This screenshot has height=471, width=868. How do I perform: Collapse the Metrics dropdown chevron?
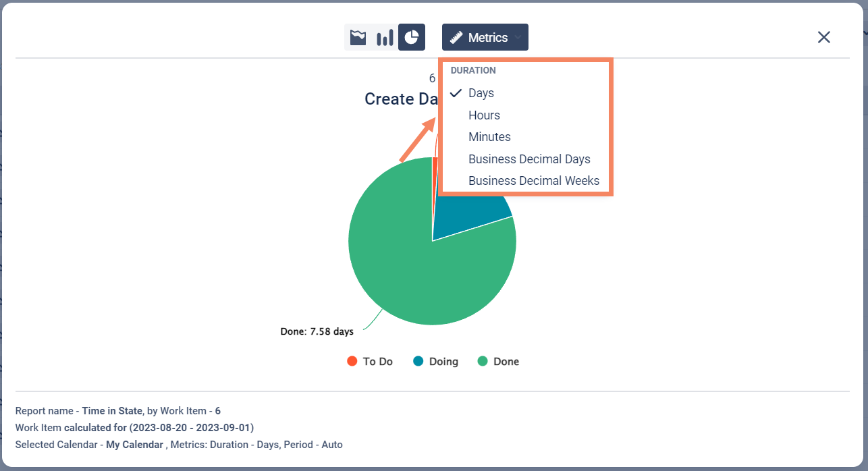coord(518,38)
